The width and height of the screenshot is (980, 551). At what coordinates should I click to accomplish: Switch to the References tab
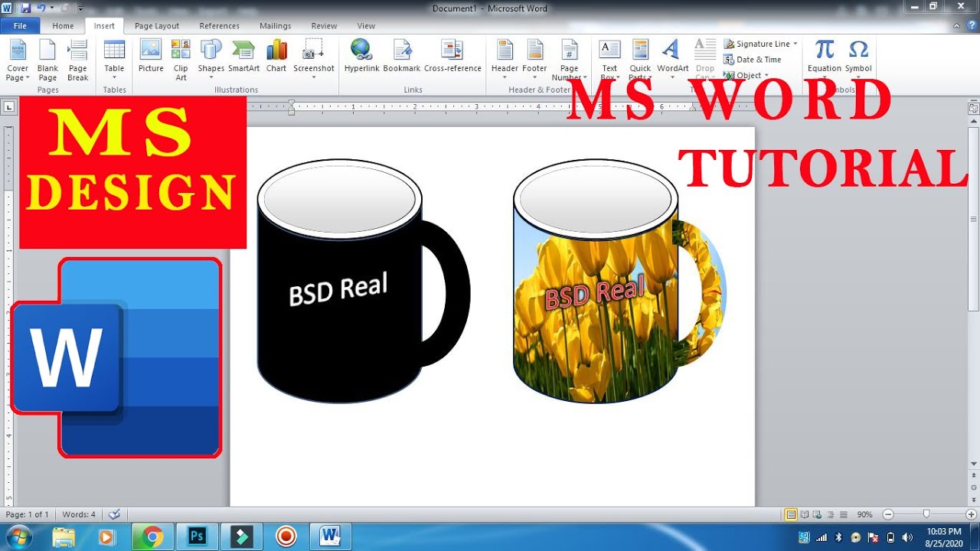[x=220, y=25]
